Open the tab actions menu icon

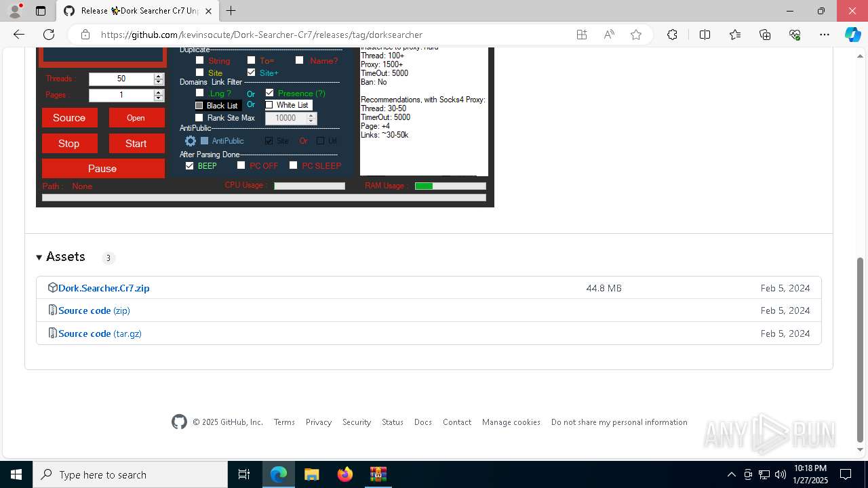pyautogui.click(x=41, y=11)
